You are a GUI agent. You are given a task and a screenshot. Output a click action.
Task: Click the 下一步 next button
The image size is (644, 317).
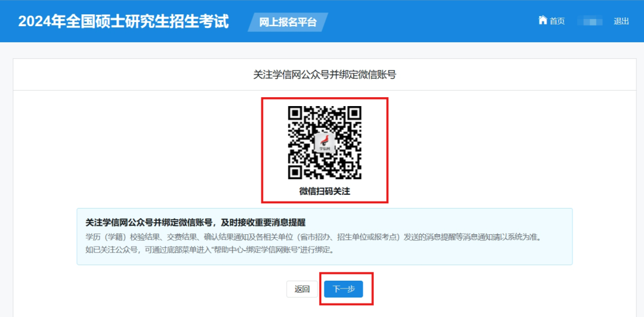click(x=343, y=289)
